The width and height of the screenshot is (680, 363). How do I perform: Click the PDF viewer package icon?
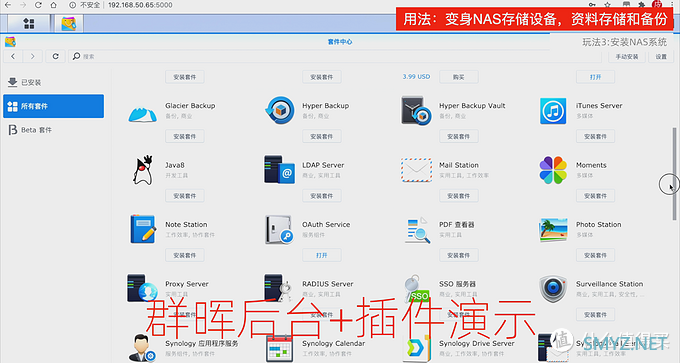[x=417, y=230]
